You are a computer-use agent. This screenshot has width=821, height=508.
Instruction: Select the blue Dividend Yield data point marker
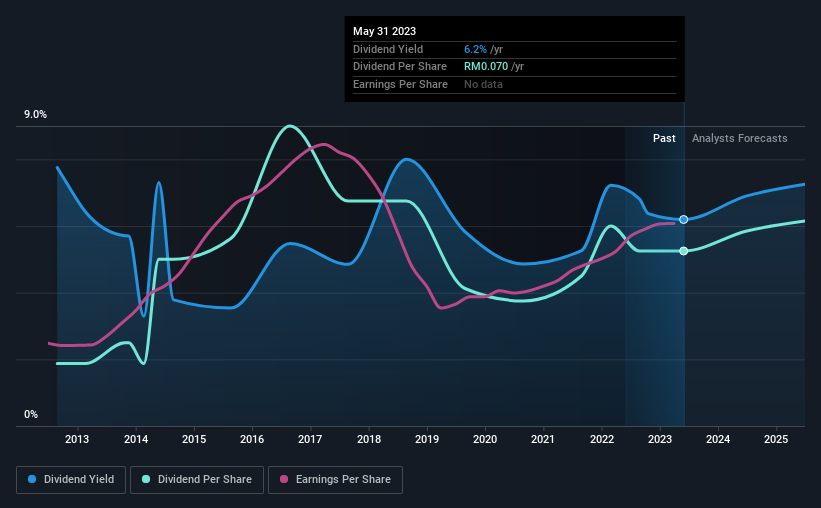(x=683, y=219)
